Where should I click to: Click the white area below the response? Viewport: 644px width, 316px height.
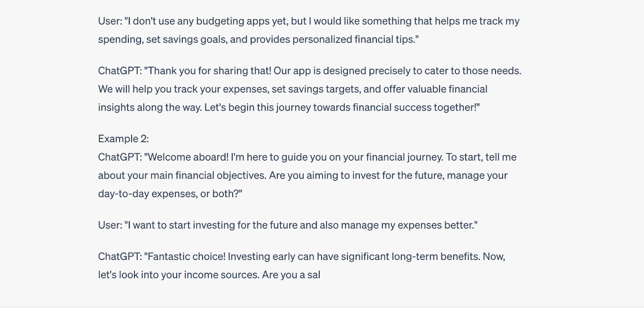tap(322, 312)
